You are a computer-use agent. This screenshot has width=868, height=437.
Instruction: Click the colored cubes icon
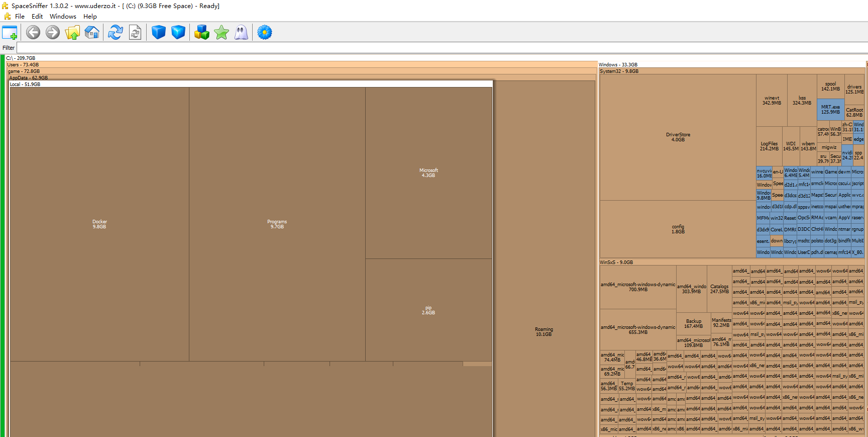click(x=202, y=33)
